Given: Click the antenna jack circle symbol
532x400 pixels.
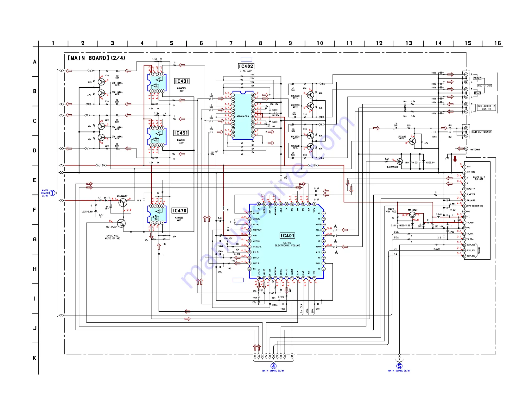Looking at the screenshot, I should pos(466,149).
